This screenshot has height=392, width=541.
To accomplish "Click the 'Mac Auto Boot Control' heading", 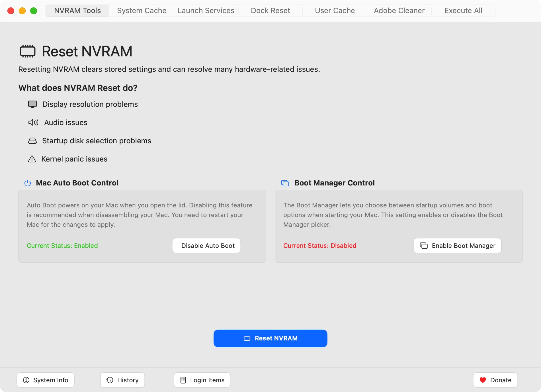I will coord(77,183).
